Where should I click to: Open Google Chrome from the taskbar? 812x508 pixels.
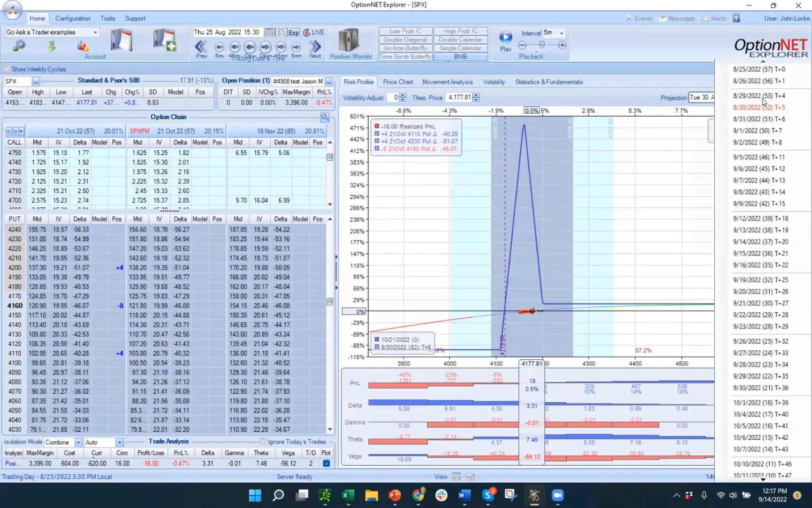[x=418, y=495]
